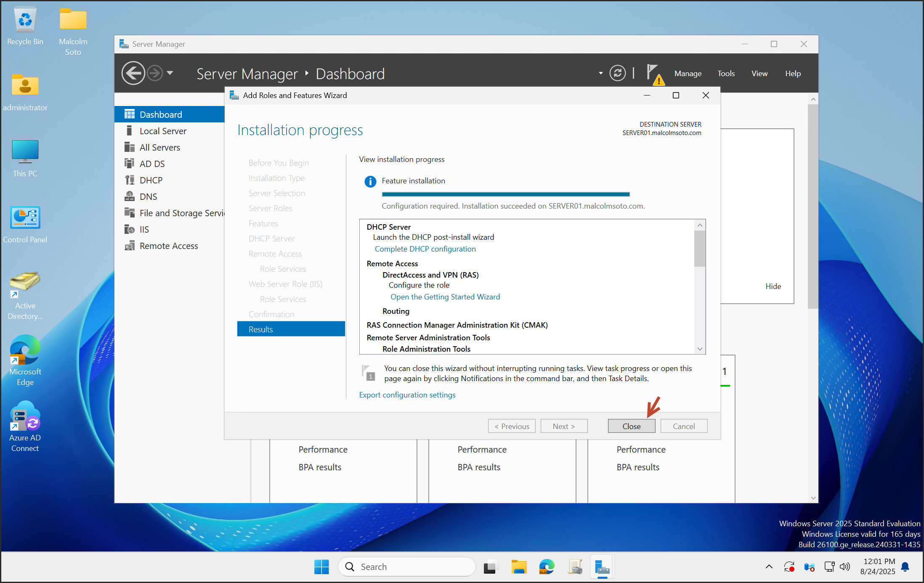Open Remote Access sidebar entry

[168, 246]
